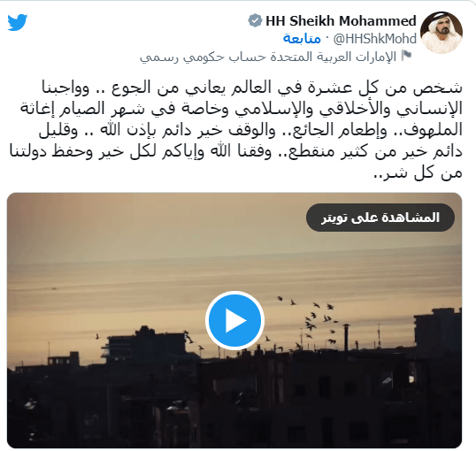This screenshot has height=451, width=476.
Task: Click tweet line starting "شخص من كل عشرة"
Action: (252, 88)
